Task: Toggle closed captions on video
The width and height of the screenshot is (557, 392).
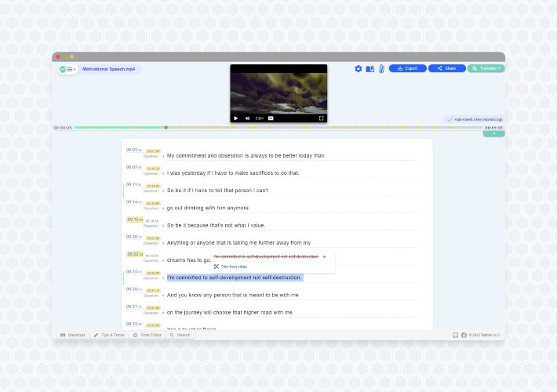Action: tap(271, 118)
